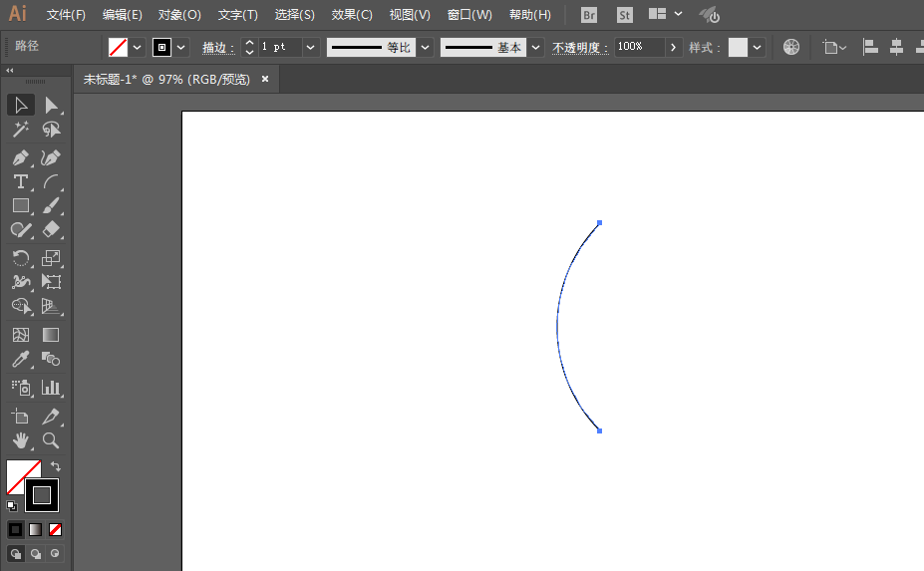924x571 pixels.
Task: Open variable width profile dropdown (等比)
Action: [x=425, y=47]
